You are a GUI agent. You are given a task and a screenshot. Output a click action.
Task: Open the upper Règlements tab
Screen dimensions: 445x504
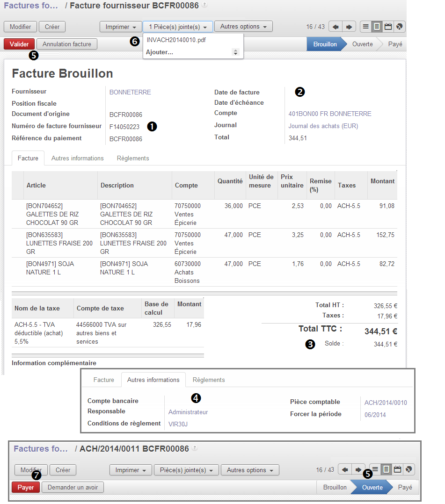133,158
